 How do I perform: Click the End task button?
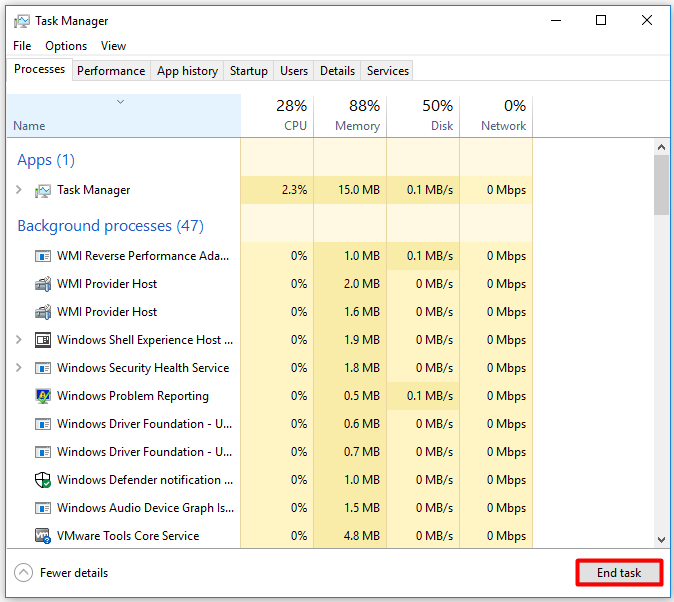pyautogui.click(x=619, y=573)
